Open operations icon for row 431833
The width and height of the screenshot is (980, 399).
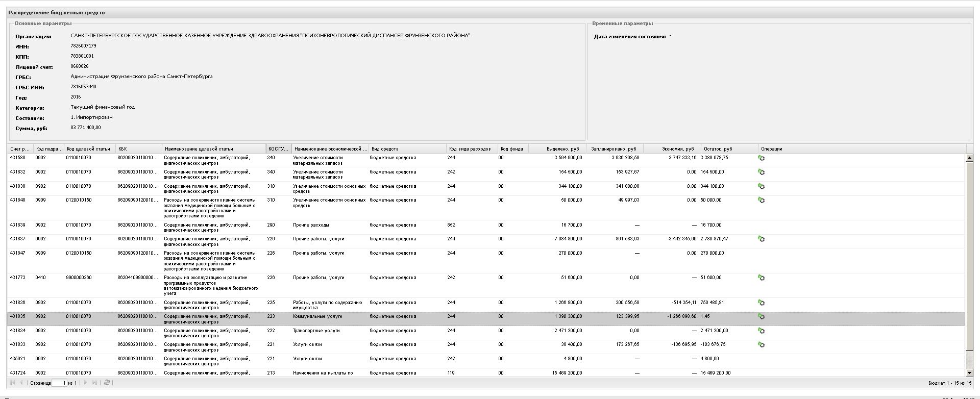(761, 345)
